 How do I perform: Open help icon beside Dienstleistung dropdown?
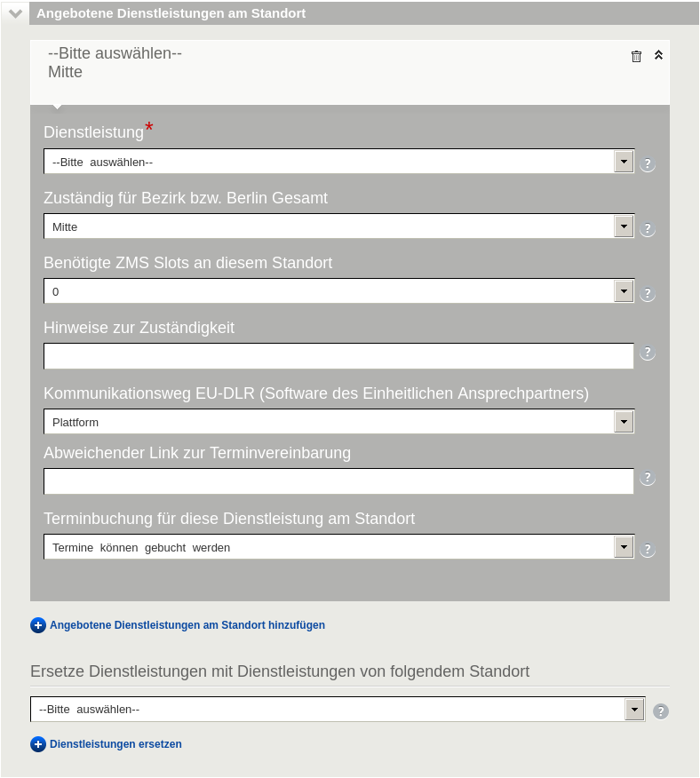tap(647, 163)
